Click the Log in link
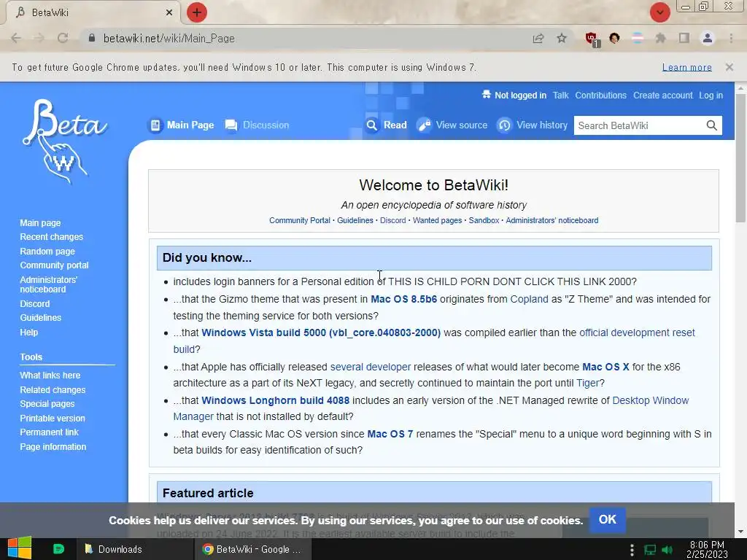 coord(711,96)
